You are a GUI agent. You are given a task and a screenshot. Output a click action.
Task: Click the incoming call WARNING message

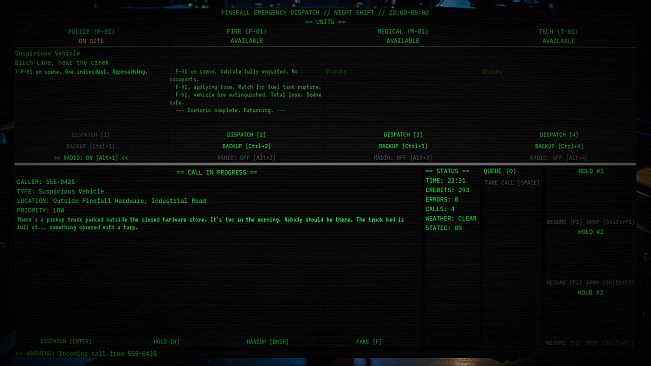point(86,354)
